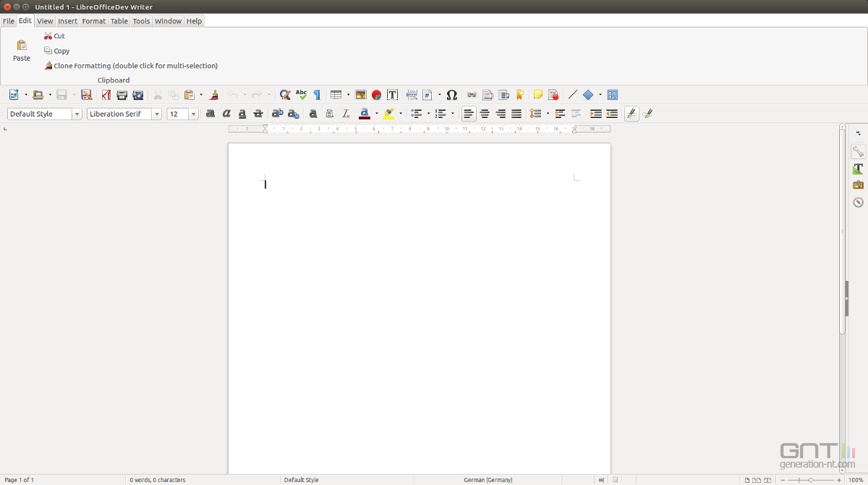Open the Paste options dropdown arrow in toolbar
The height and width of the screenshot is (485, 868).
(201, 95)
